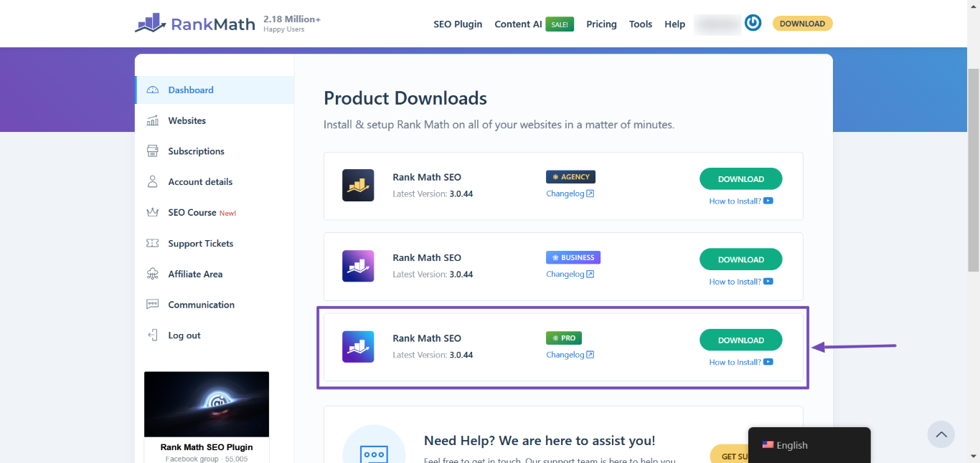Click the Pro plan Rank Math product icon
The height and width of the screenshot is (463, 980).
(358, 347)
